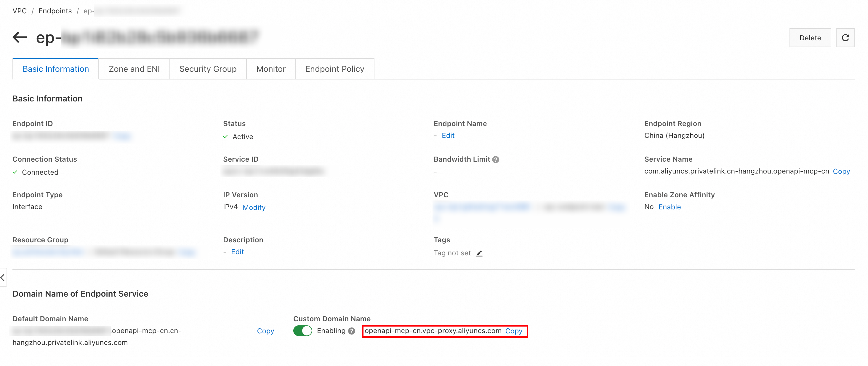Screen dimensions: 868x366
Task: Open the Endpoint Policy tab
Action: point(334,69)
